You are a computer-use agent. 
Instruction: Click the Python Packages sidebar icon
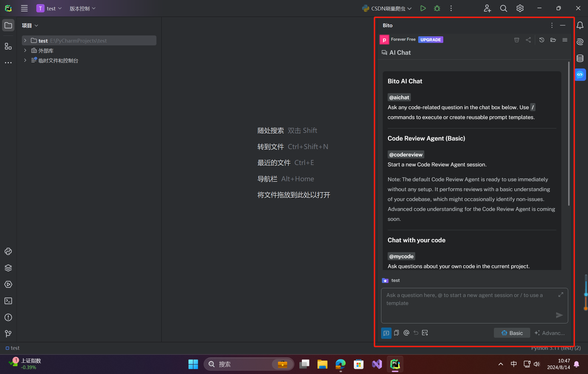pos(8,268)
